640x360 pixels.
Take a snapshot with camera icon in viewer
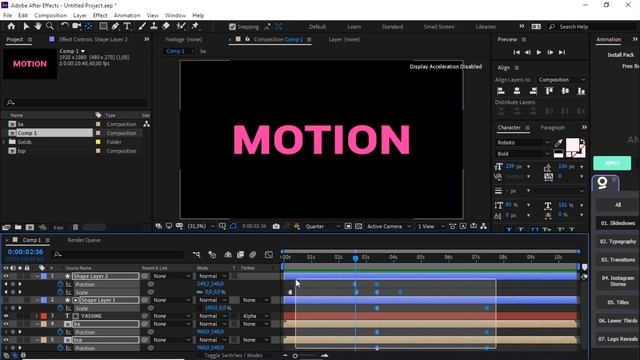point(276,226)
